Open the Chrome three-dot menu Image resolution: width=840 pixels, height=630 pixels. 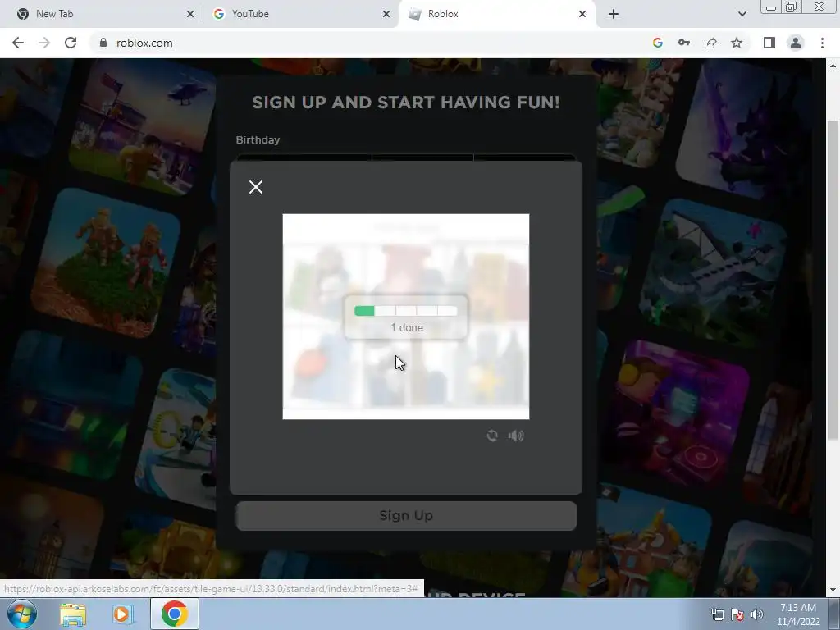point(822,43)
